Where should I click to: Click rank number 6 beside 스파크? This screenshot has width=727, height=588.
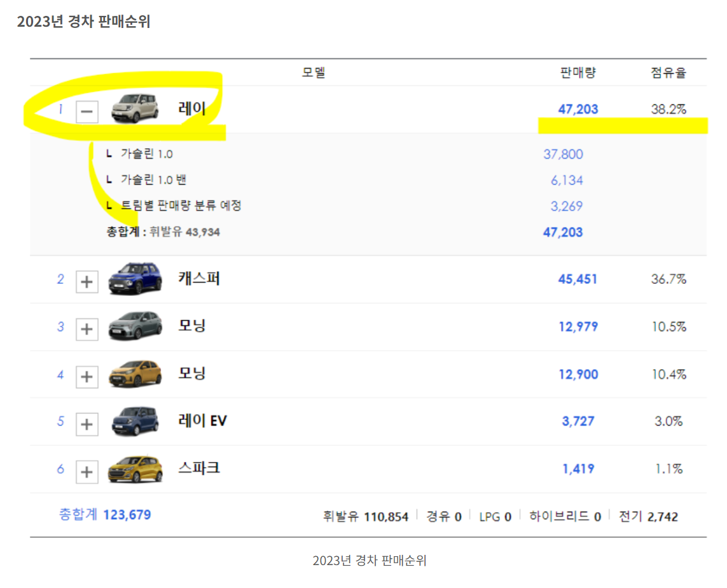(x=60, y=469)
